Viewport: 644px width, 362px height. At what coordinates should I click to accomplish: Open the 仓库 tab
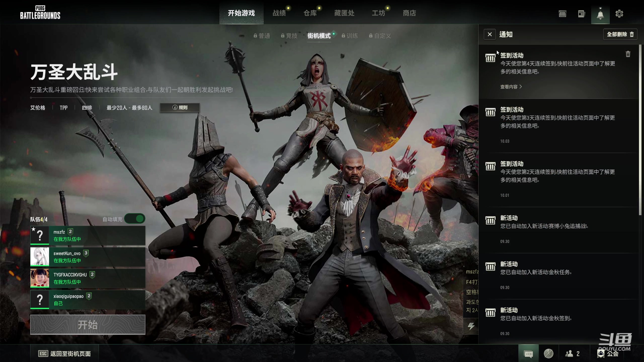pyautogui.click(x=310, y=13)
